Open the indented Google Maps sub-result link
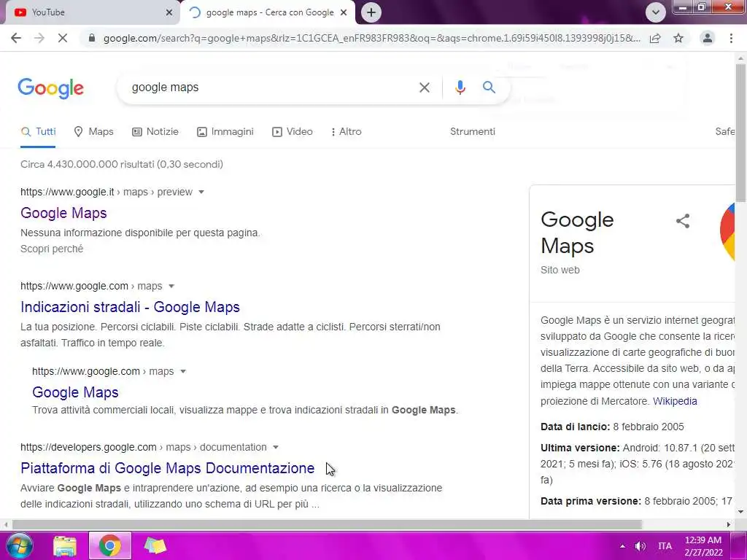The width and height of the screenshot is (747, 560). (x=75, y=392)
